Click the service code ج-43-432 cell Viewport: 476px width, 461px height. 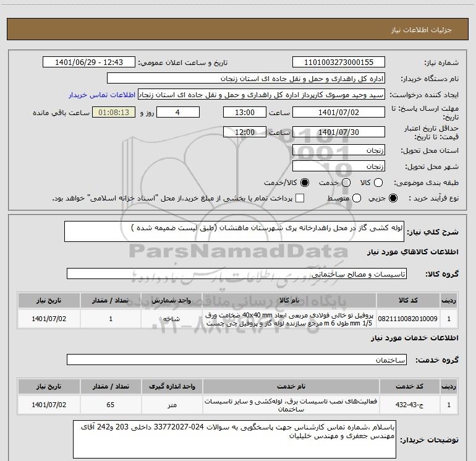(409, 405)
